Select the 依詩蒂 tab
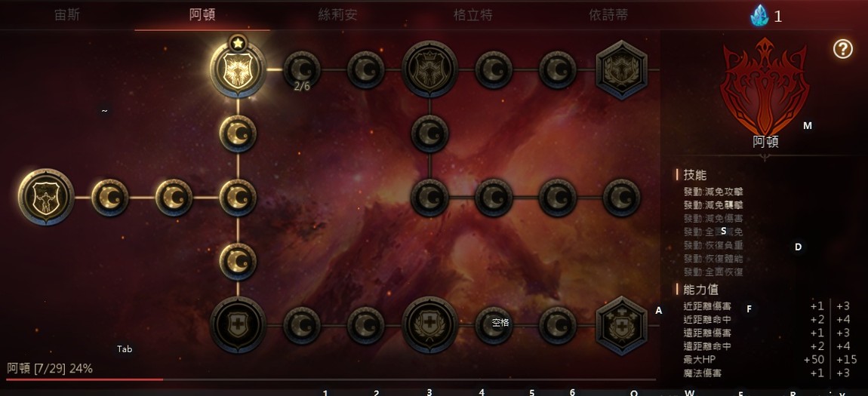The height and width of the screenshot is (396, 868). 608,15
